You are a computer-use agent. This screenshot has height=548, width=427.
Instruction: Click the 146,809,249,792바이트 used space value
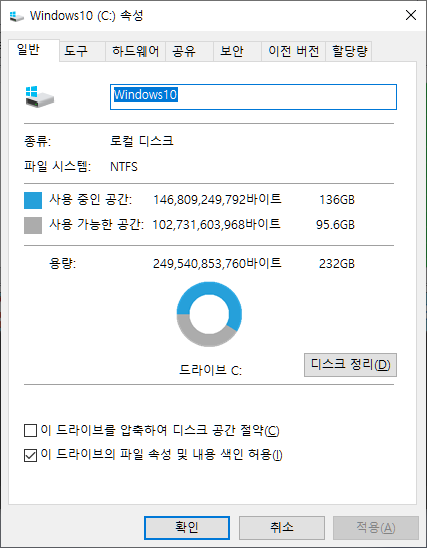point(217,200)
